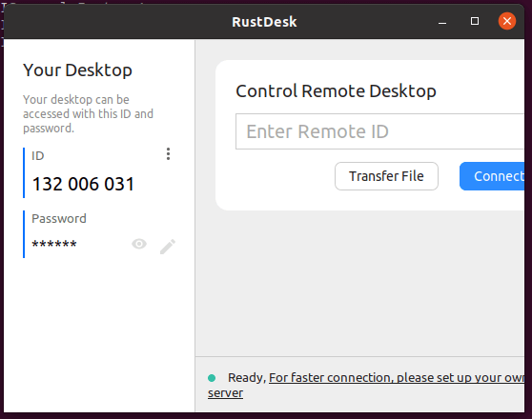Maximize the RustDesk window
This screenshot has height=419, width=532.
(x=475, y=21)
